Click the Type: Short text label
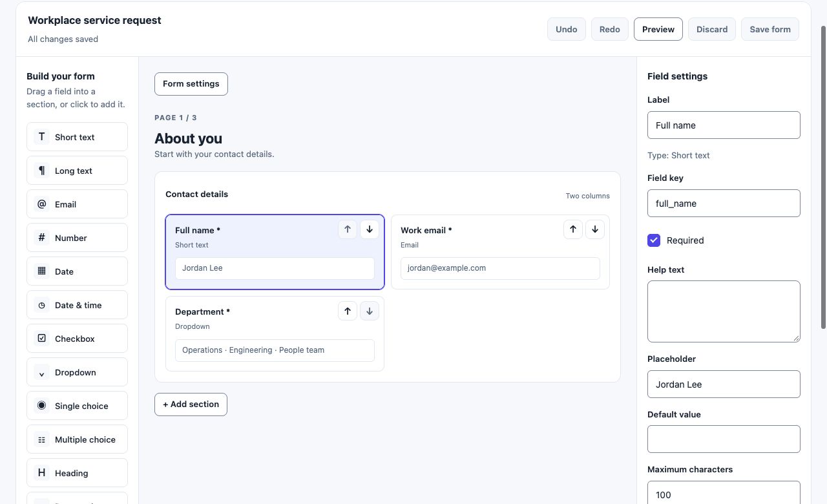 678,155
